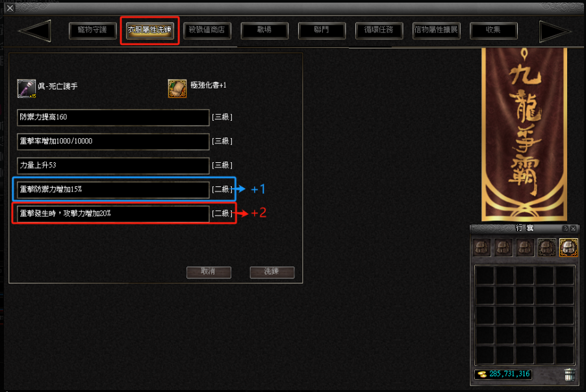586x392 pixels.
Task: Select the 力量上升53 attribute row
Action: [113, 165]
